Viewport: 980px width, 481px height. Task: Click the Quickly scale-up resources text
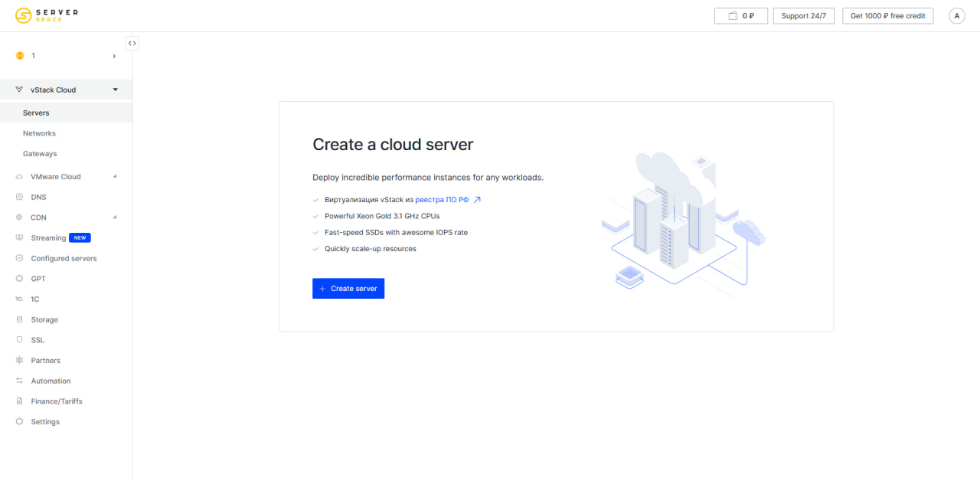[x=371, y=249]
